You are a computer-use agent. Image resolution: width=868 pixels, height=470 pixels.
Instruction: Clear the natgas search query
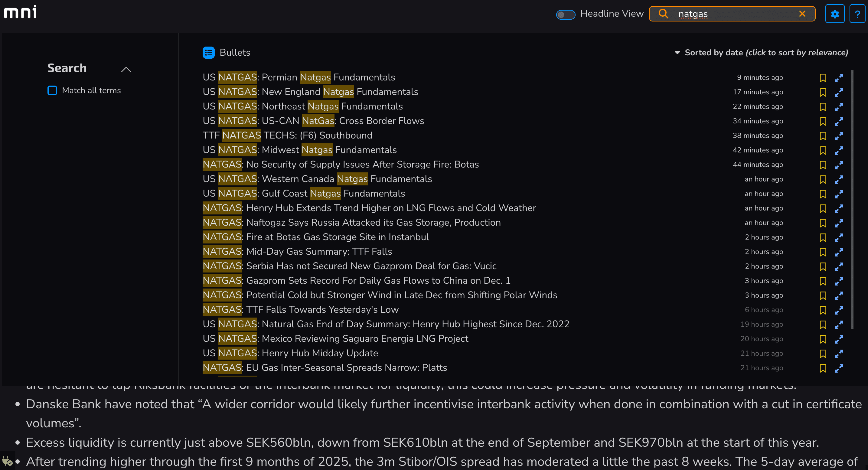802,14
